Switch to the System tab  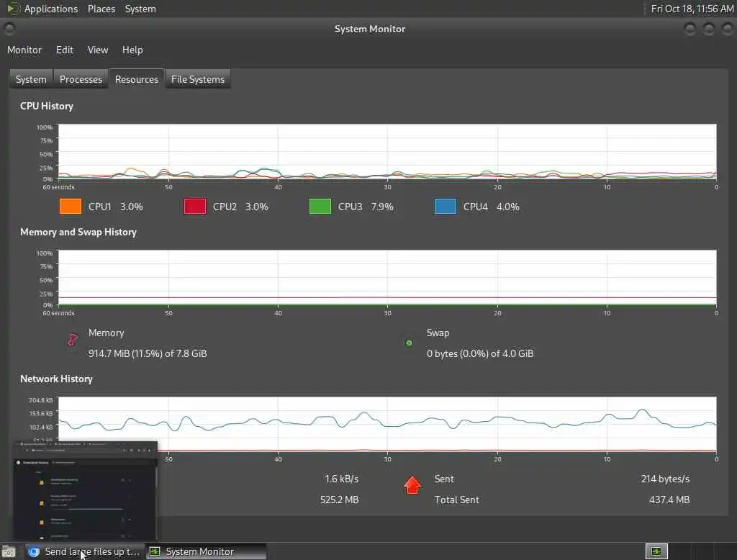pos(31,79)
